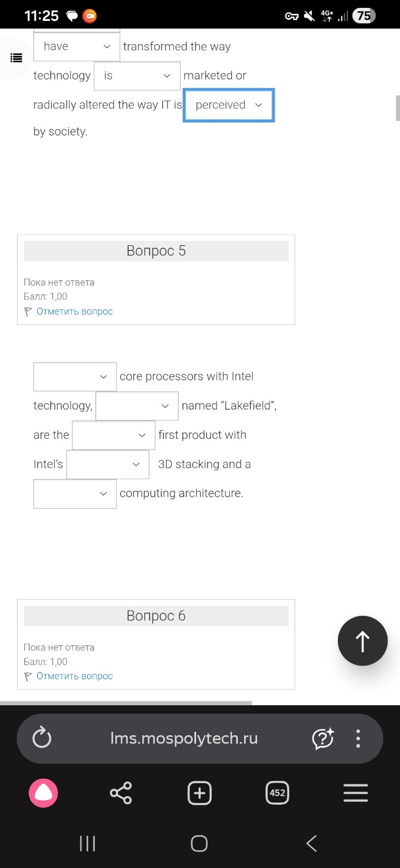Expand the blank dropdown before "named Lakefield"
Screen dimensions: 400x868
pyautogui.click(x=137, y=406)
